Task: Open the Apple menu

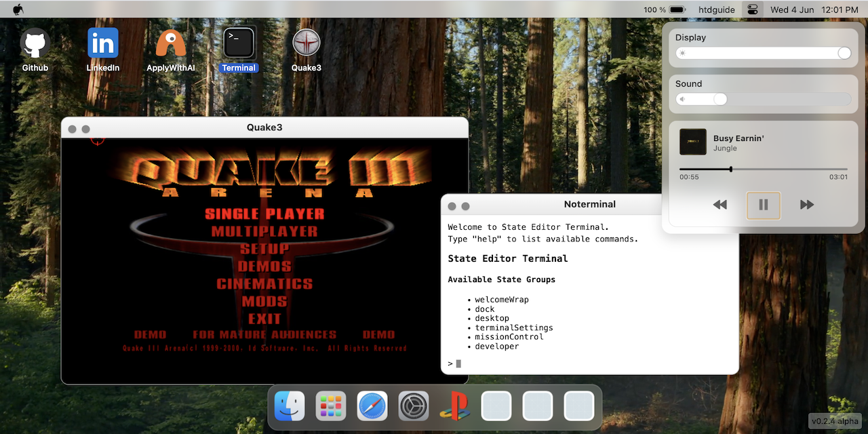Action: (18, 9)
